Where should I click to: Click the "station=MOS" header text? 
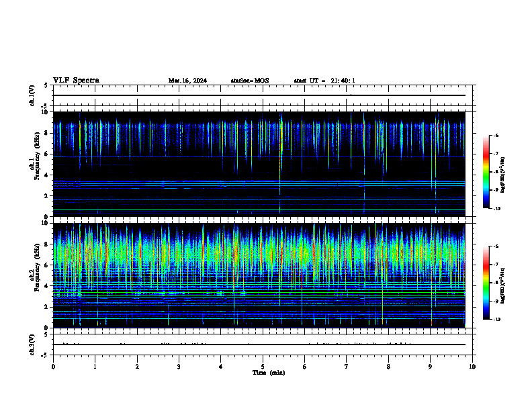[x=250, y=81]
